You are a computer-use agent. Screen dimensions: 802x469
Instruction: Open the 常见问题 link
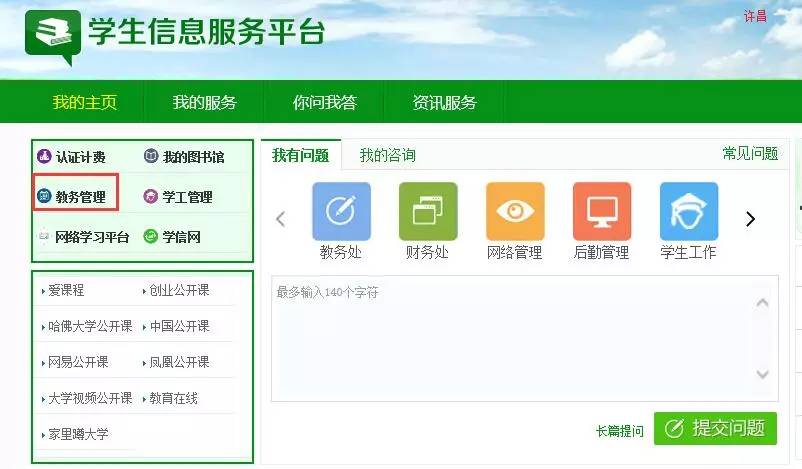[750, 153]
